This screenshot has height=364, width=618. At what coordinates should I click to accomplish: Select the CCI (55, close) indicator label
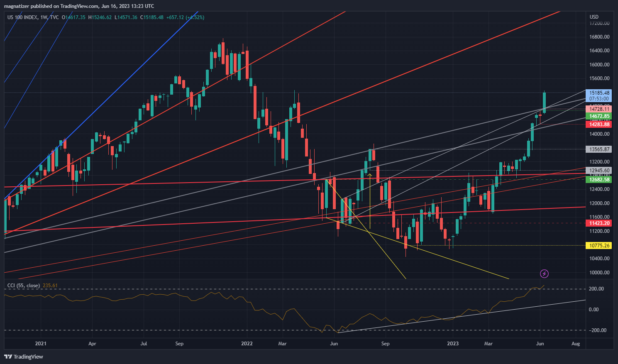tap(24, 286)
